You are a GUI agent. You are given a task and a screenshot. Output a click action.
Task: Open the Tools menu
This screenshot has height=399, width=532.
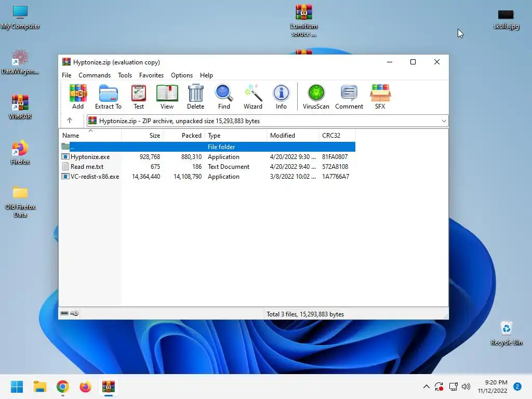coord(125,75)
